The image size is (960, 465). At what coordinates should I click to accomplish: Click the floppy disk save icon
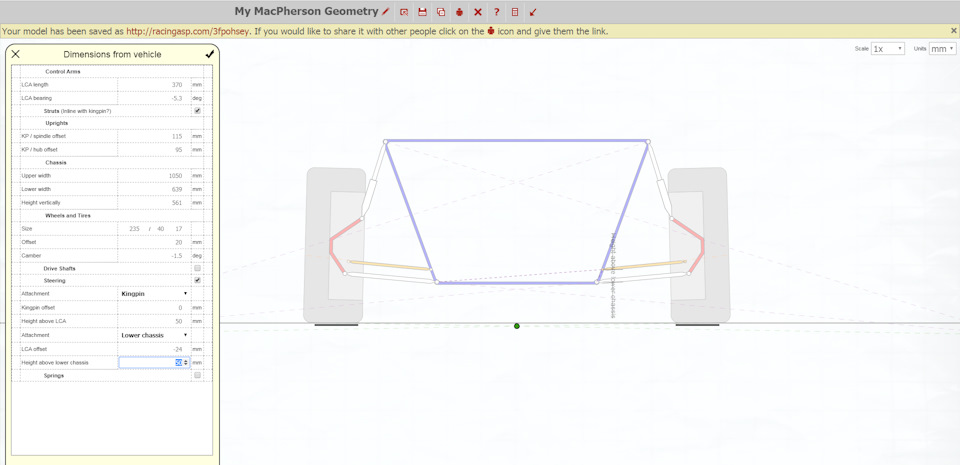(x=422, y=12)
